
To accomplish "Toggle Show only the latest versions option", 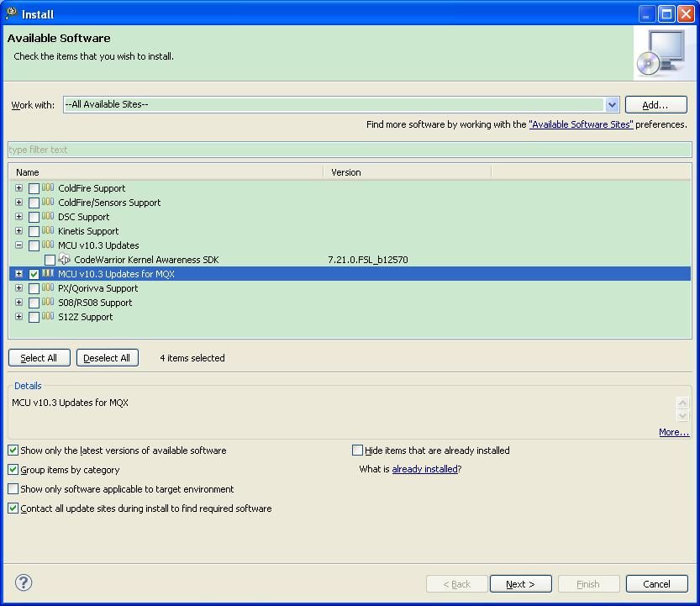I will [13, 451].
